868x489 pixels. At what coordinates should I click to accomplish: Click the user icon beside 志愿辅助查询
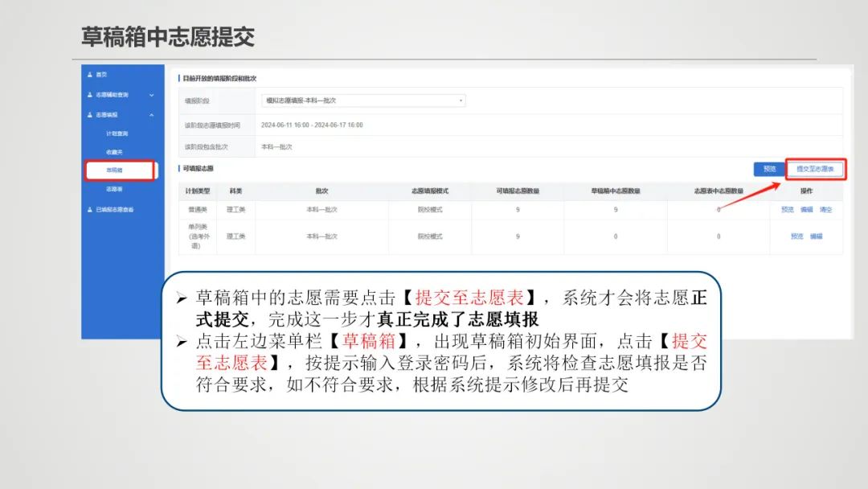pyautogui.click(x=88, y=92)
